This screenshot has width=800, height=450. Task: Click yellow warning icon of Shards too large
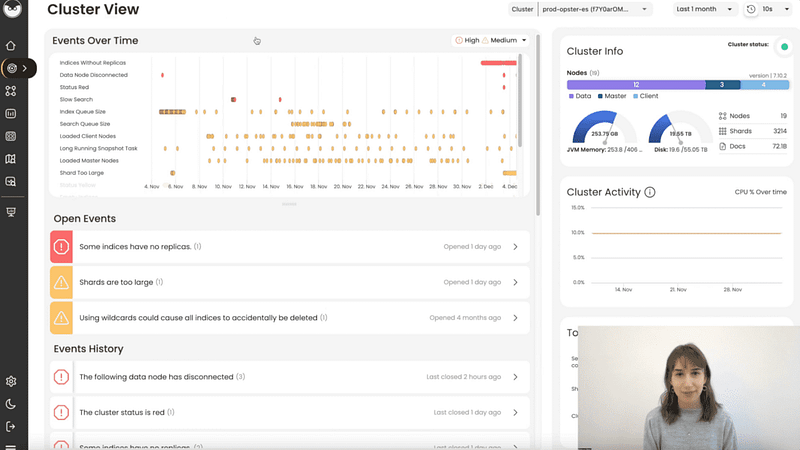(61, 282)
